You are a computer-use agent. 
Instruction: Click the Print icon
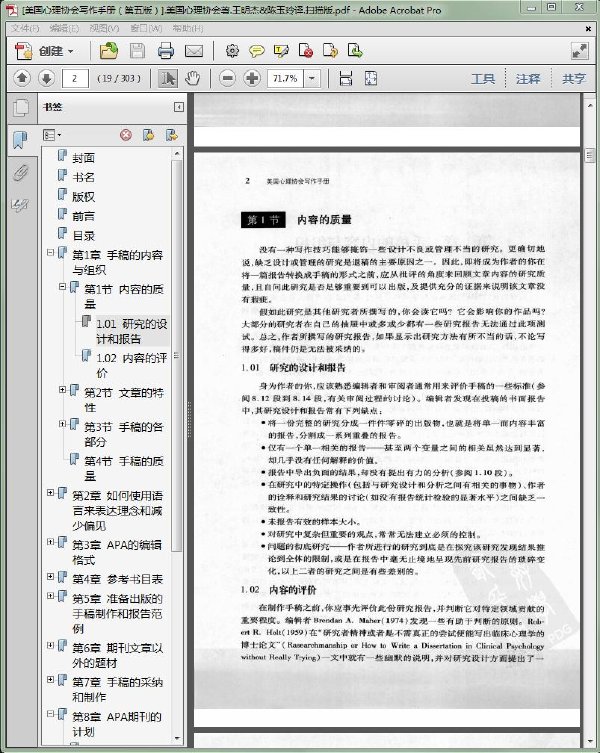pos(166,51)
